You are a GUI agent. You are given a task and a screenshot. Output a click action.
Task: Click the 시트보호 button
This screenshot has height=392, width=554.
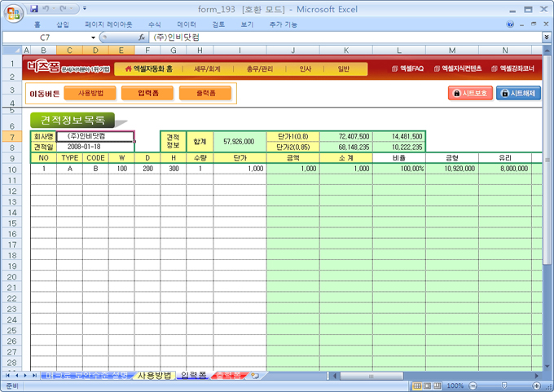tap(470, 93)
